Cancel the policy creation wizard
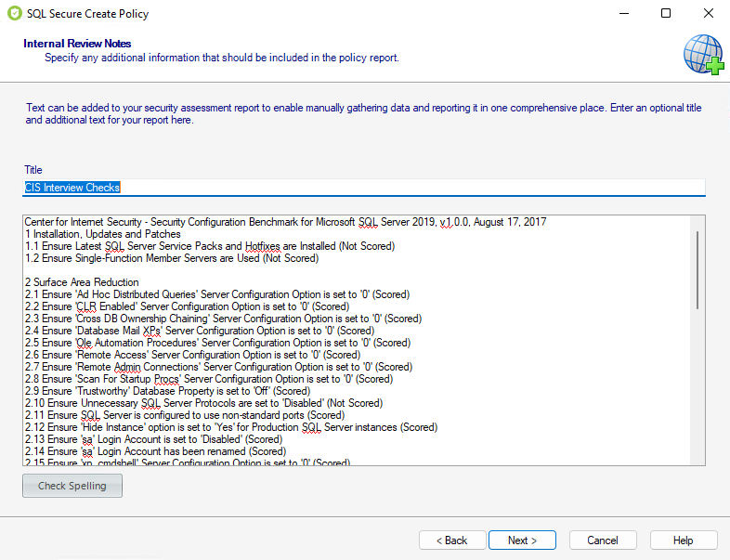The width and height of the screenshot is (730, 560). click(x=602, y=540)
